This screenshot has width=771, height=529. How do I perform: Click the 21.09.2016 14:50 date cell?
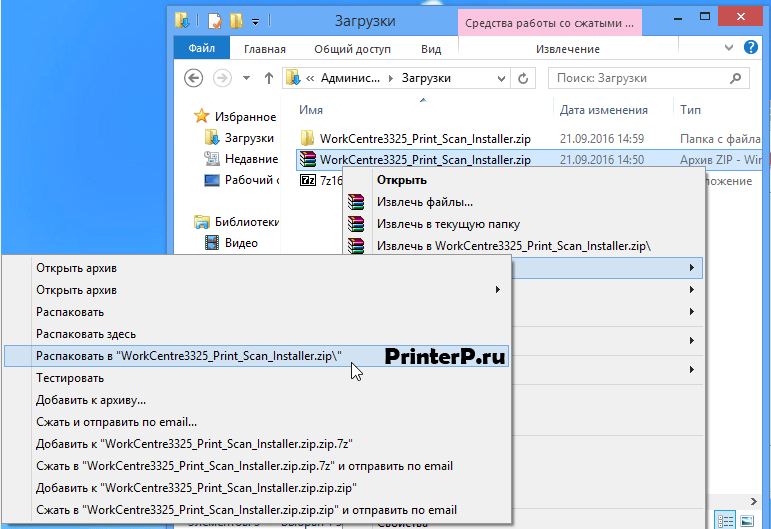(x=602, y=160)
